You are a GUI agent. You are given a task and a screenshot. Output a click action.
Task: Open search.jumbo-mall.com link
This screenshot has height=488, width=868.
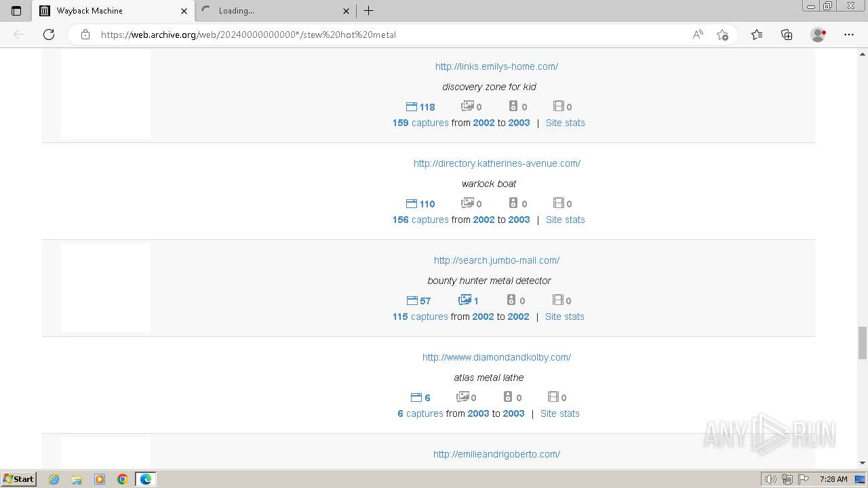[x=496, y=260]
